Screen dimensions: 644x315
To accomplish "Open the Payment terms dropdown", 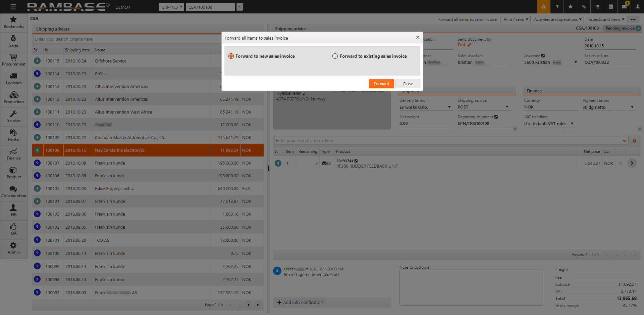I will [x=632, y=107].
